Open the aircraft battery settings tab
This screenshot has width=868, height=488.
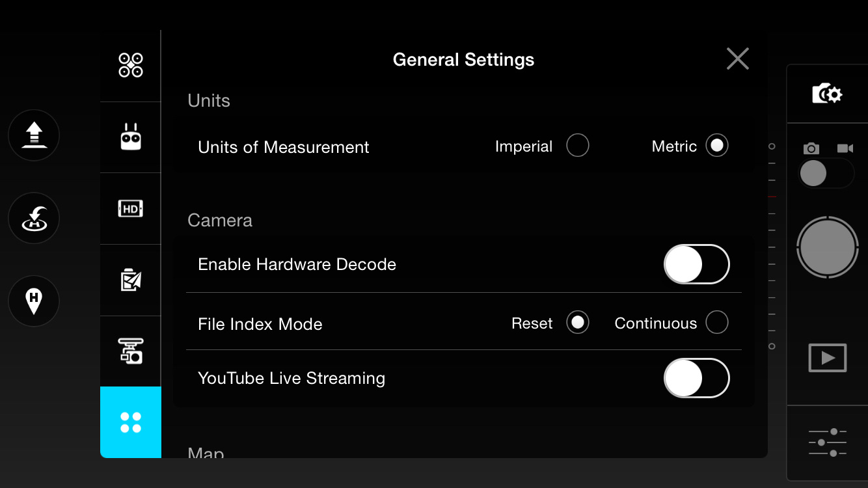pyautogui.click(x=131, y=280)
